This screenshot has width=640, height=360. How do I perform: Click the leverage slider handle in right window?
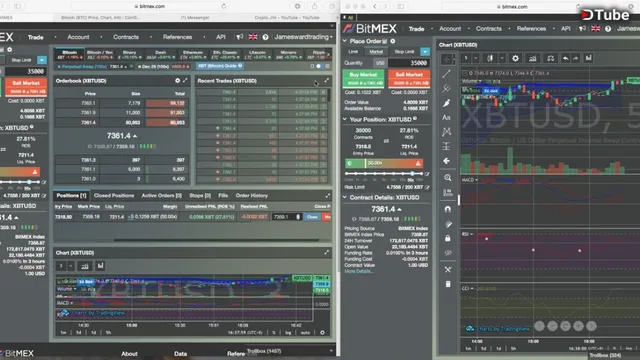tap(412, 173)
